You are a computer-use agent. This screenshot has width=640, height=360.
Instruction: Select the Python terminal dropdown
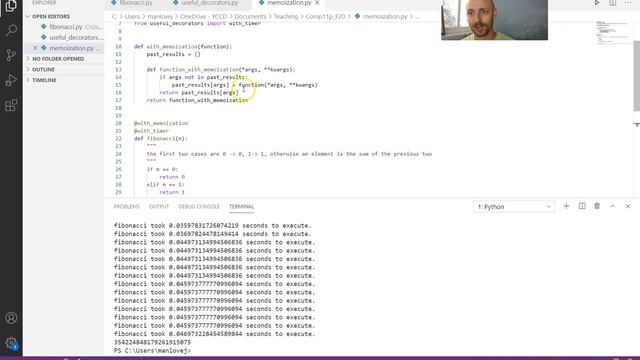514,207
